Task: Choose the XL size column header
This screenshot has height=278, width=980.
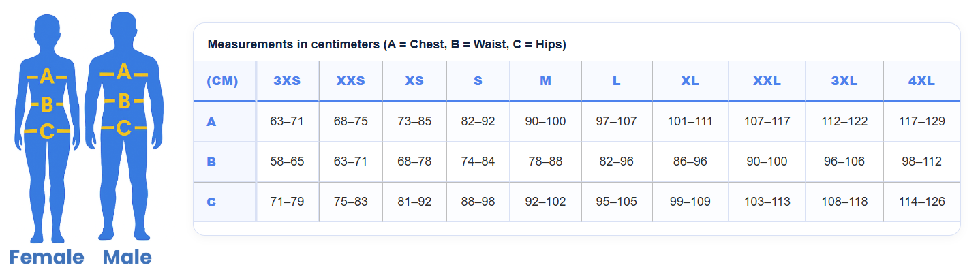Action: (x=690, y=81)
